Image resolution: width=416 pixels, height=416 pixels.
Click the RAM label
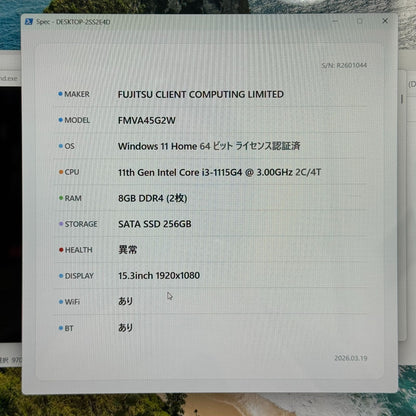tap(73, 198)
